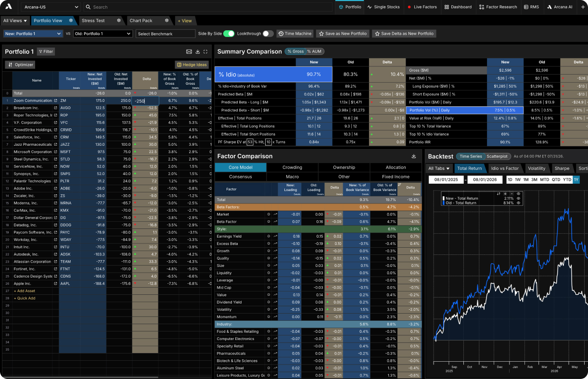Screen dimensions: 588x379
Task: Switch Backtest to Scatterplot mode
Action: [497, 156]
